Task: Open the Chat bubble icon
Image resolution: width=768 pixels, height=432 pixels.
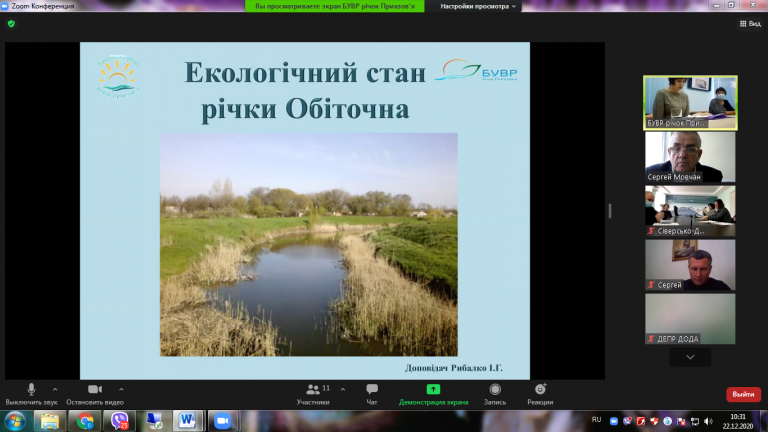Action: [372, 389]
